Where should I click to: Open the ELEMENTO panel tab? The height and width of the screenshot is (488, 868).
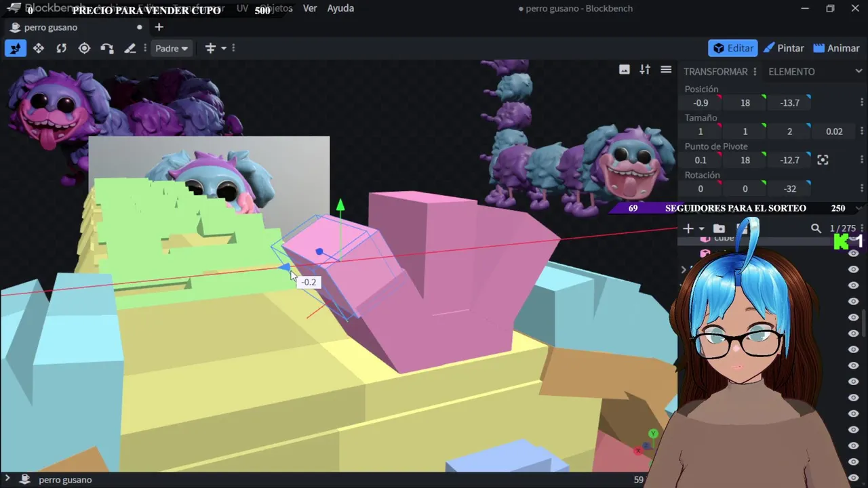[791, 71]
